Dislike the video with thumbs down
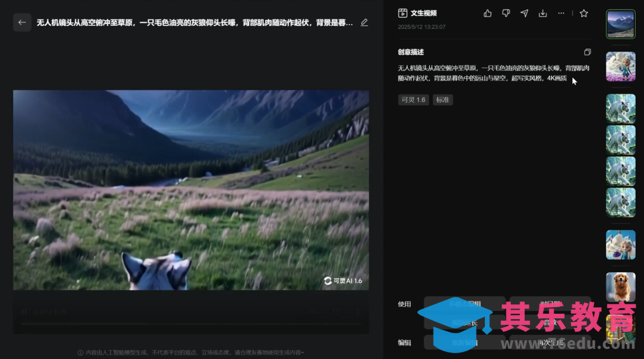 [x=505, y=13]
